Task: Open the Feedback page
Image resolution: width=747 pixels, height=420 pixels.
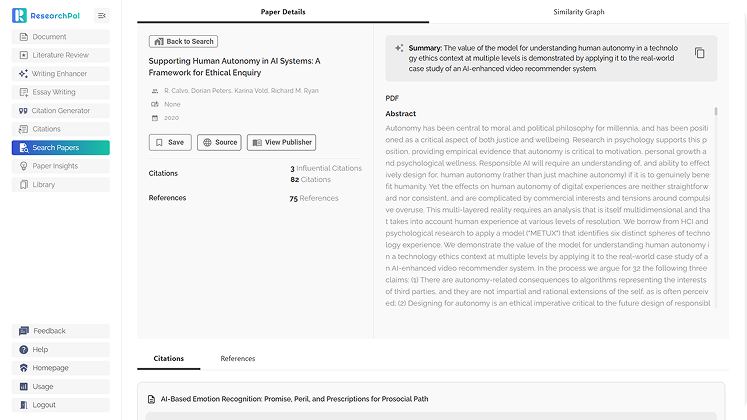Action: [x=61, y=331]
